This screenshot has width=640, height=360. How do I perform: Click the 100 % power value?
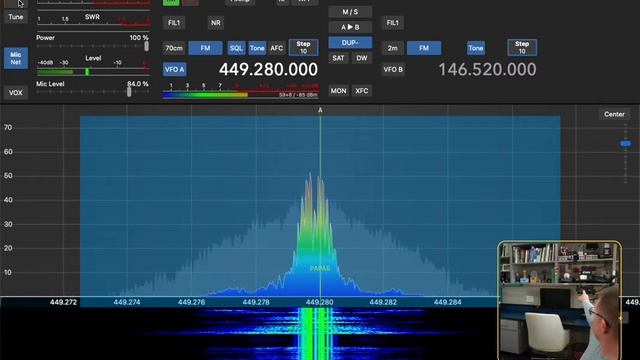139,38
